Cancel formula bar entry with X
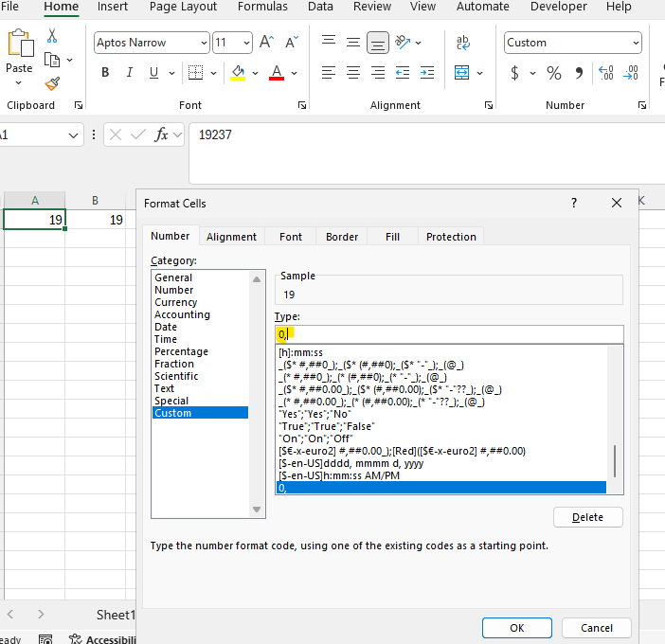 116,134
